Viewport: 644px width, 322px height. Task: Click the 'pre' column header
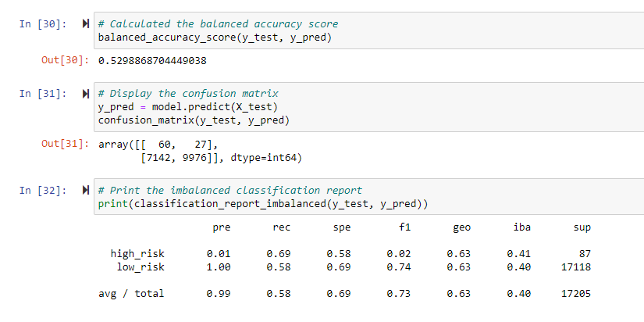tap(222, 228)
